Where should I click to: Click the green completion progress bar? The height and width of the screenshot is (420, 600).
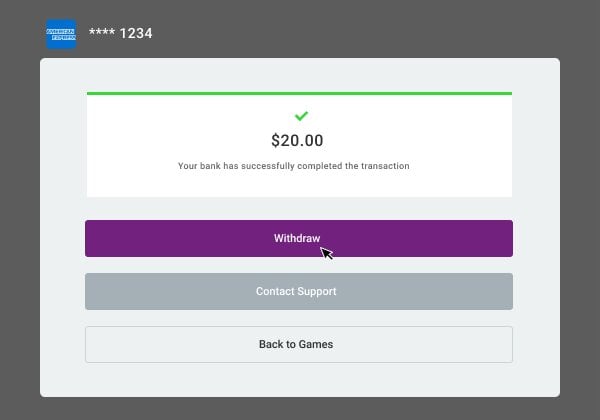(299, 93)
